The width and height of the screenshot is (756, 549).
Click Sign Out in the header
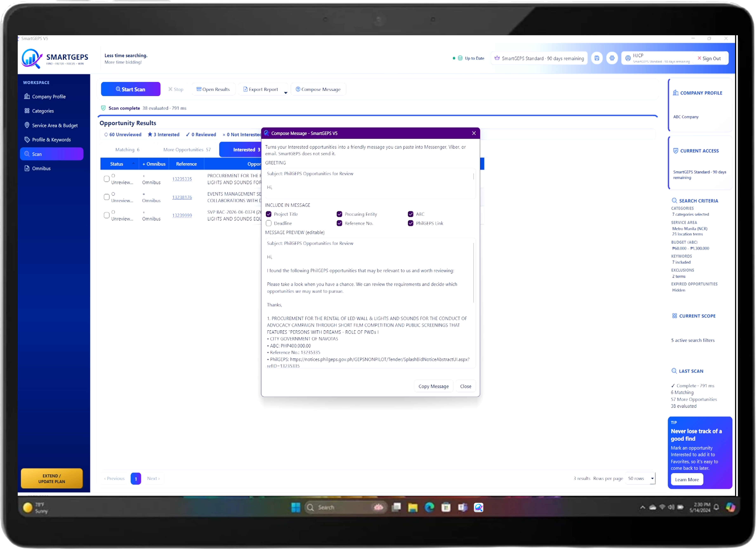coord(709,58)
